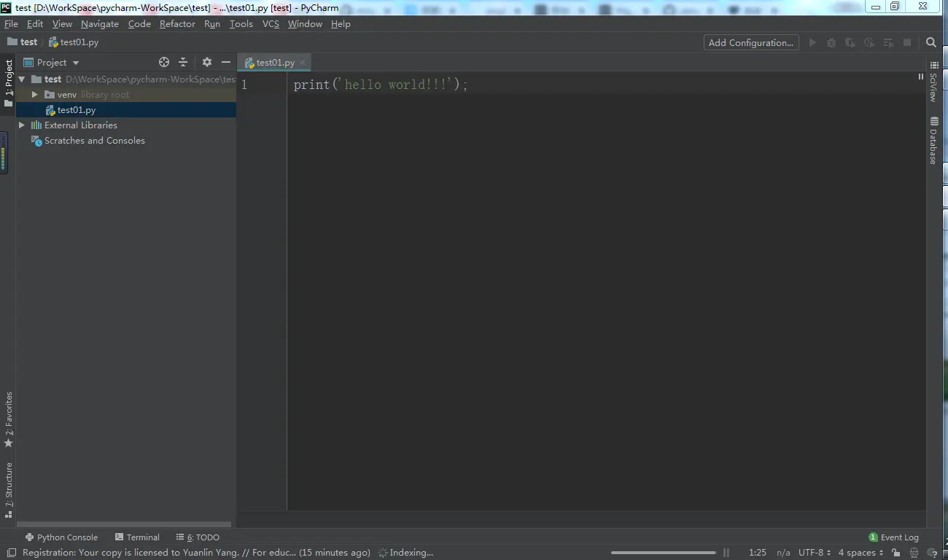The image size is (948, 560).
Task: Collapse the test root folder
Action: click(x=22, y=79)
